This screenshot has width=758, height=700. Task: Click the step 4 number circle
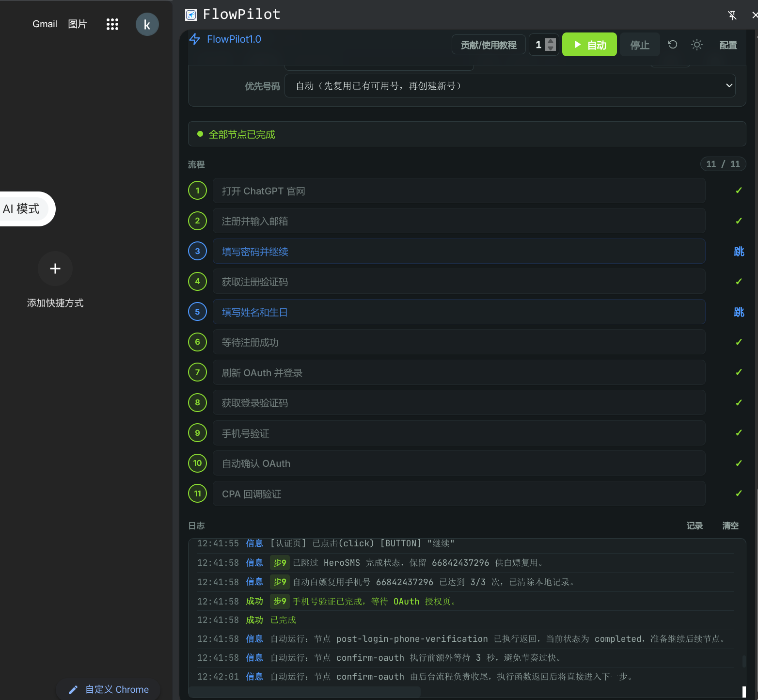pyautogui.click(x=197, y=281)
